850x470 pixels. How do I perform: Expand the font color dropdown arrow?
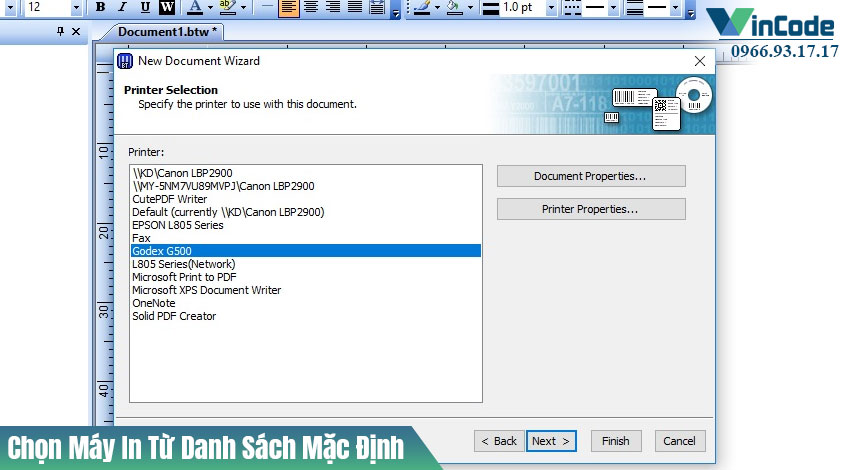210,8
